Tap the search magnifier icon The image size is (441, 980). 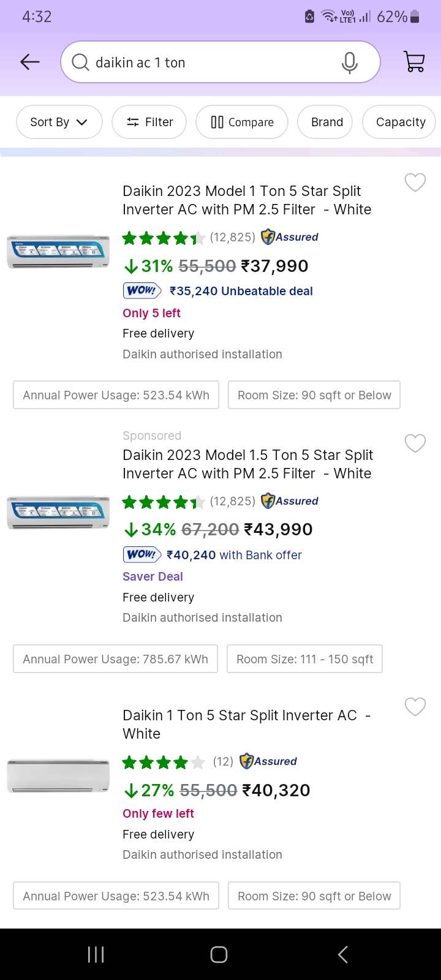[80, 62]
